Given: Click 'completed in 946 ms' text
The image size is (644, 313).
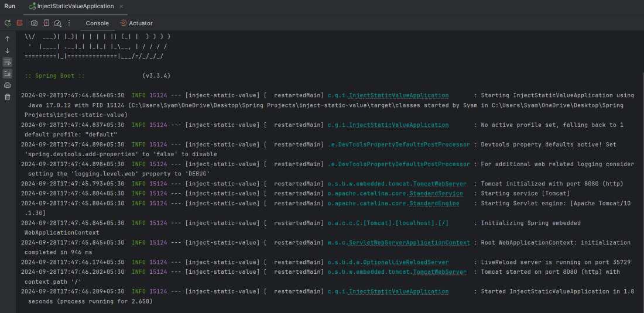Looking at the screenshot, I should (59, 252).
